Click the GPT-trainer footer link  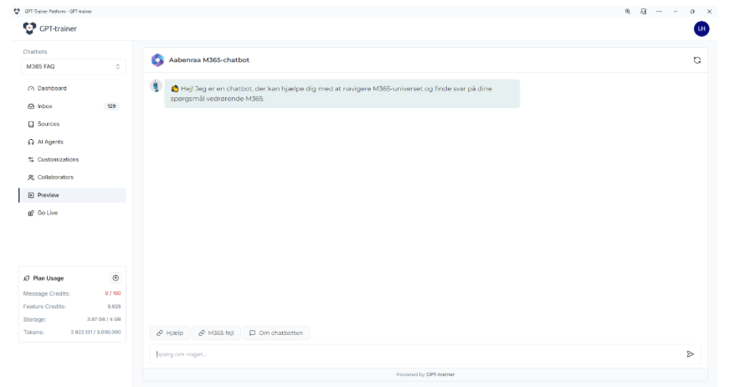click(441, 375)
